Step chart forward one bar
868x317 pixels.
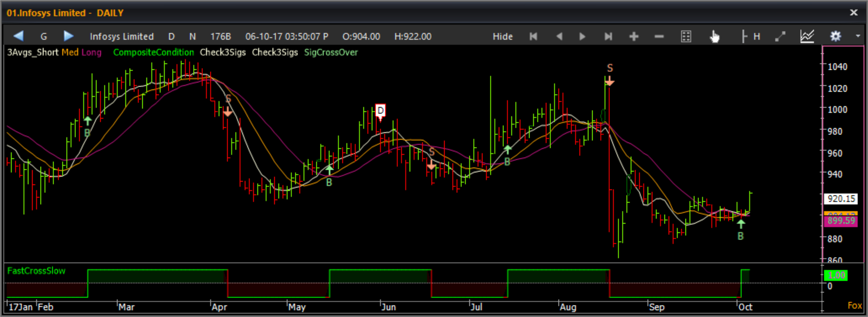[x=582, y=36]
